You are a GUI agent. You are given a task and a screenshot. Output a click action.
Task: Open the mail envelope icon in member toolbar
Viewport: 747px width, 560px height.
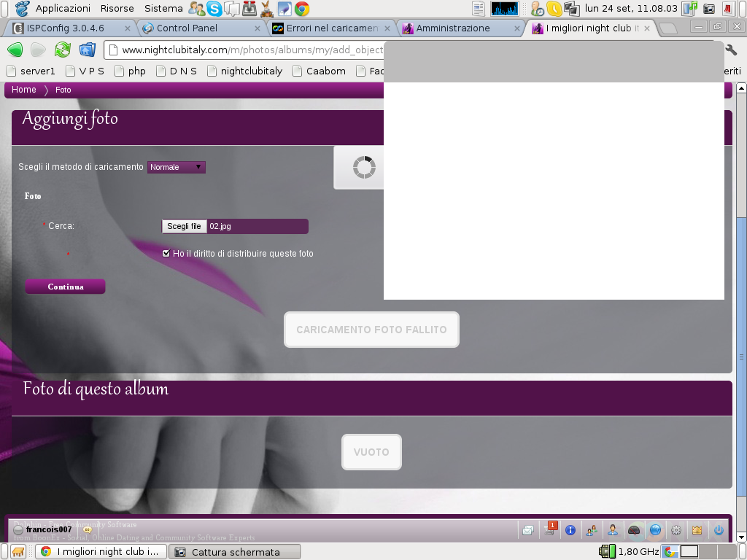pos(527,531)
